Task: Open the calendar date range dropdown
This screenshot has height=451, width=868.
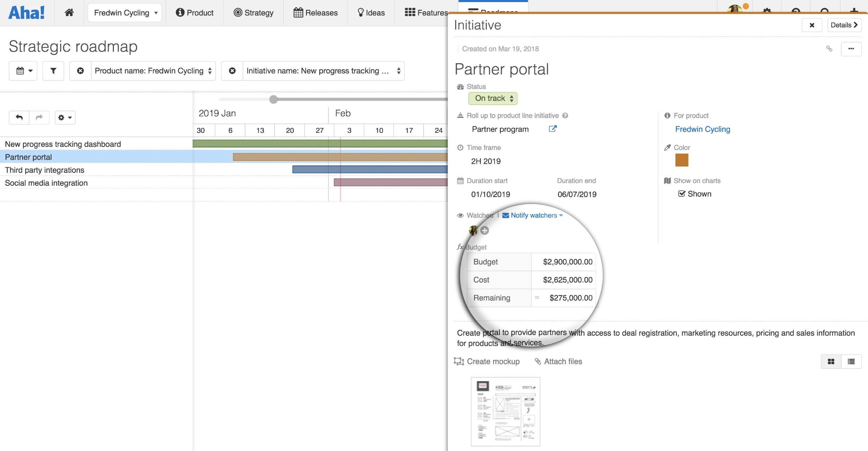Action: [x=23, y=71]
